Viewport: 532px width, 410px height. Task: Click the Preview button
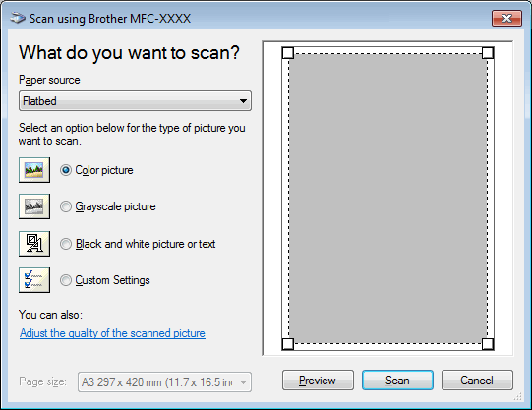tap(318, 381)
